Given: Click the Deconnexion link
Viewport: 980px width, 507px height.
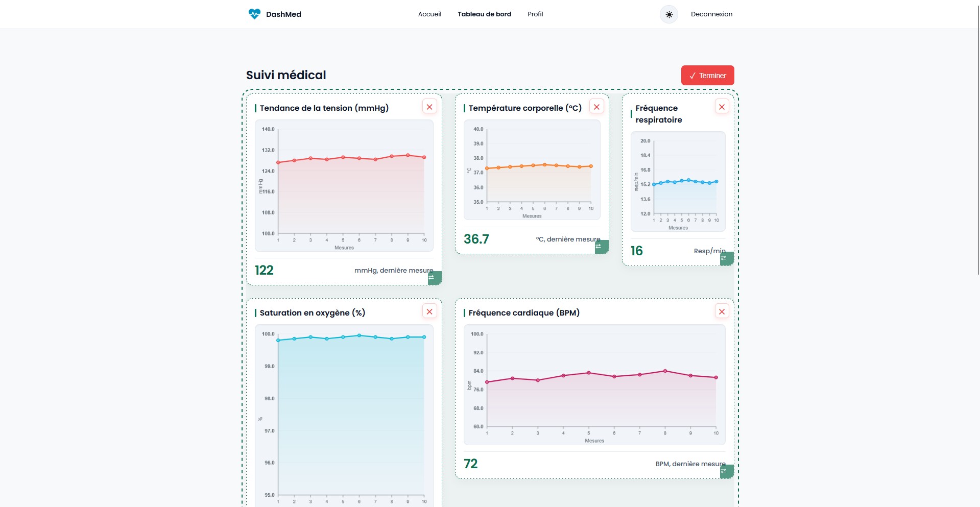Looking at the screenshot, I should tap(711, 14).
